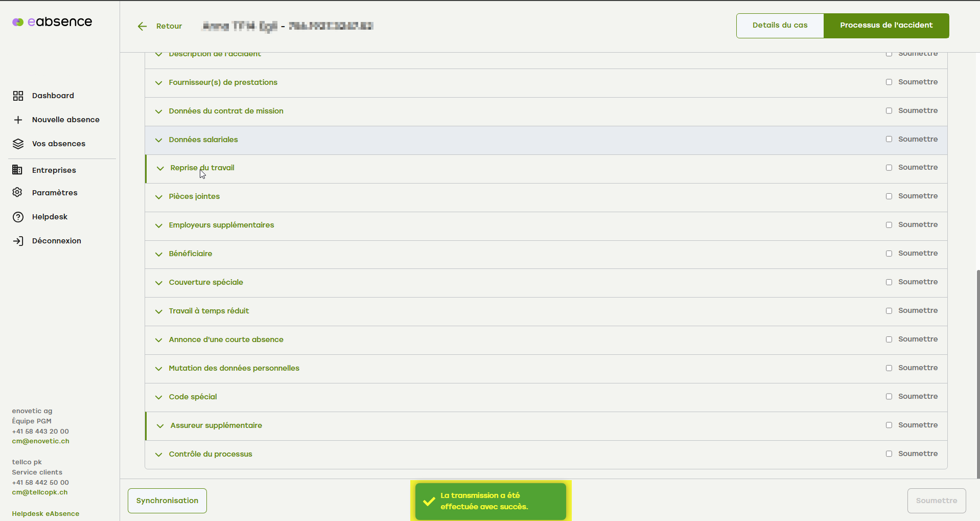Open the Processus de l'accident tab

(x=886, y=25)
